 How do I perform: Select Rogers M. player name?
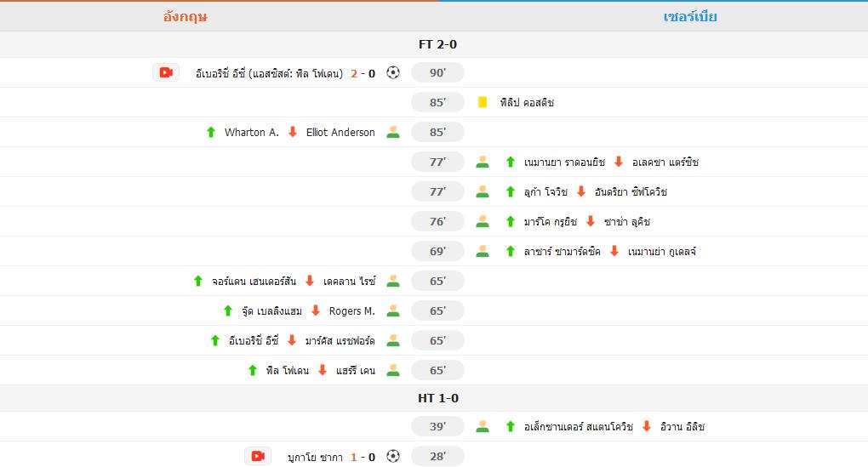pos(351,311)
